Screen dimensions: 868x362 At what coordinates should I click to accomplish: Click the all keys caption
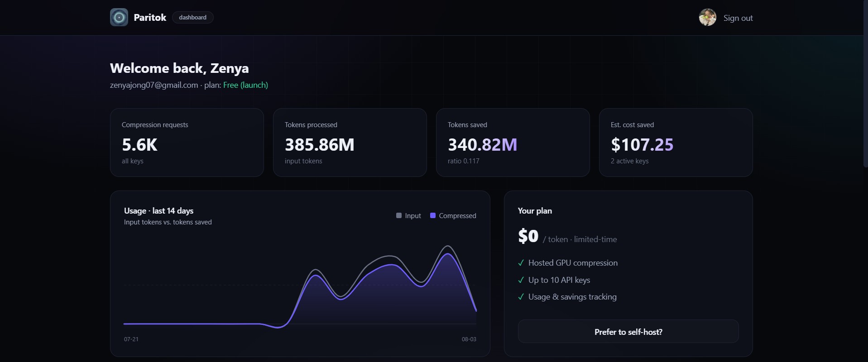click(132, 161)
